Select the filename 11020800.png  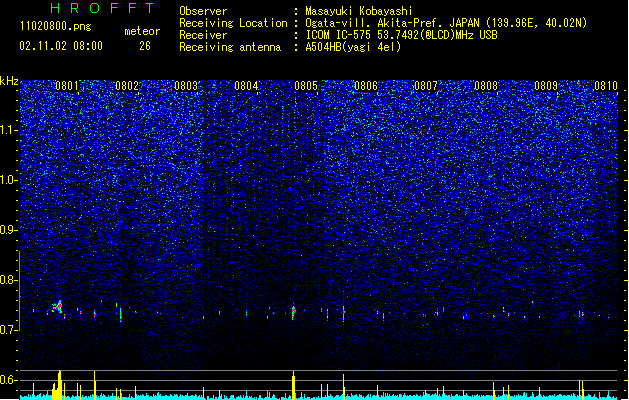(56, 26)
